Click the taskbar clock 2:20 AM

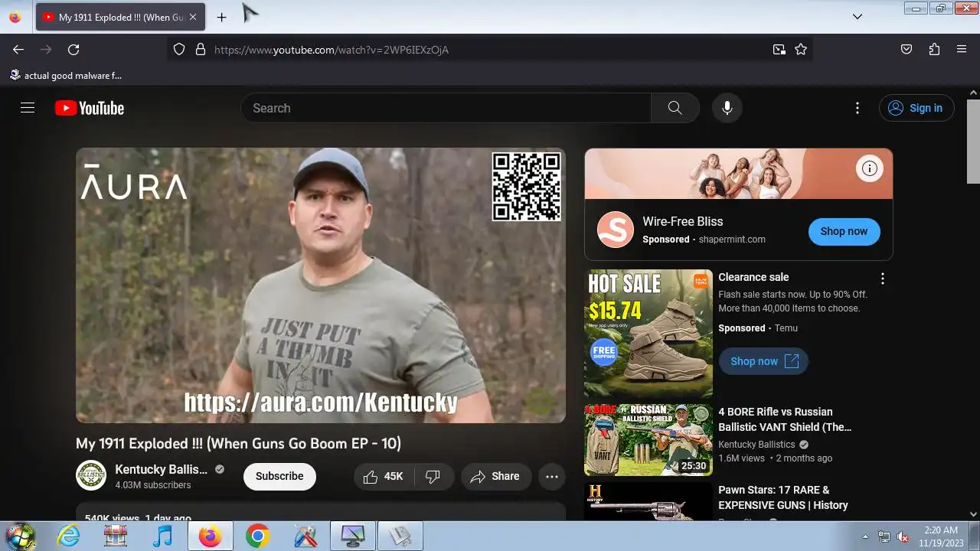coord(941,530)
